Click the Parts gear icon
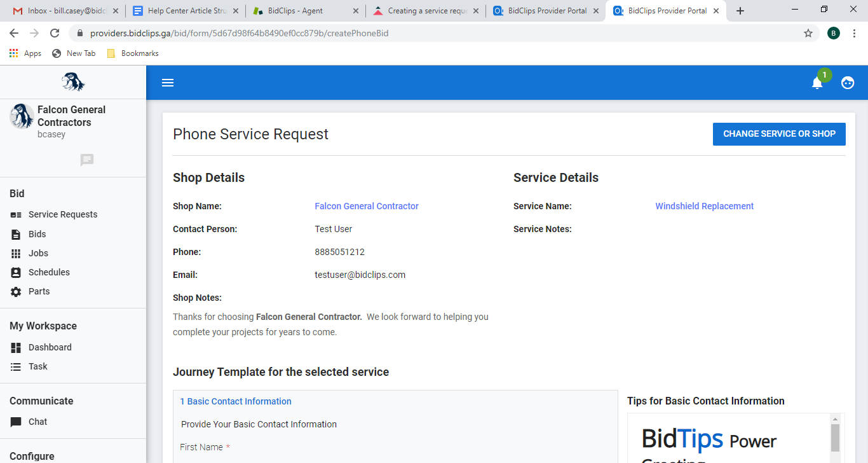 click(16, 291)
